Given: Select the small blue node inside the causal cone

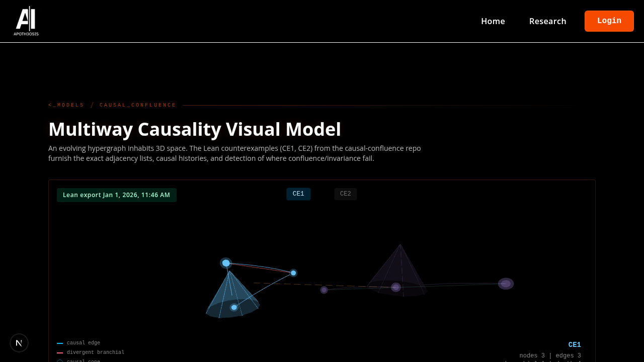Looking at the screenshot, I should (x=233, y=306).
